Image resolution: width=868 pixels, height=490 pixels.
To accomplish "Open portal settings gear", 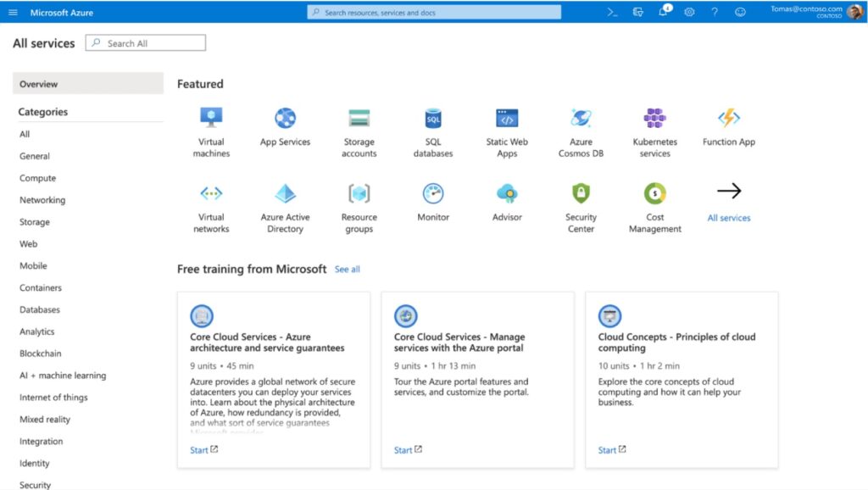I will coord(689,12).
